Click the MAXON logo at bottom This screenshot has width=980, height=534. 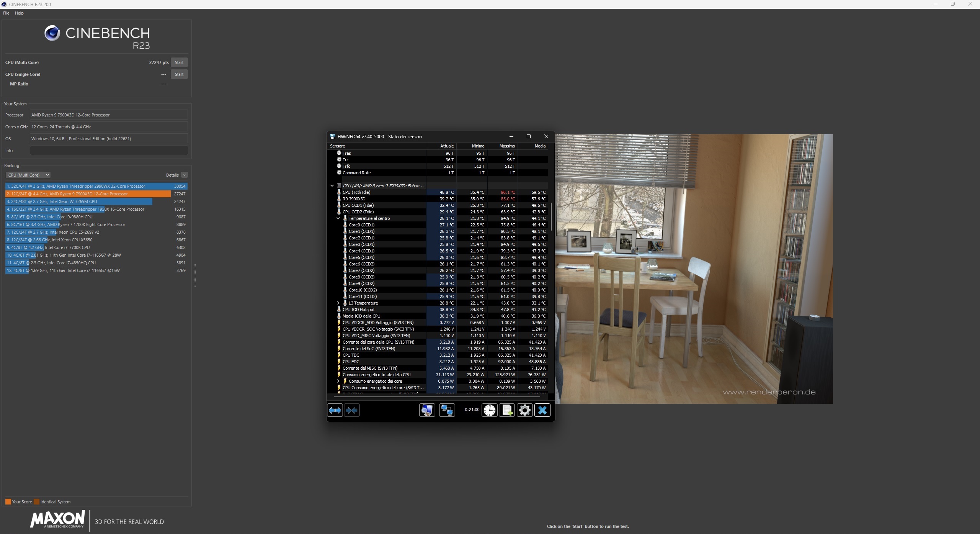[57, 519]
